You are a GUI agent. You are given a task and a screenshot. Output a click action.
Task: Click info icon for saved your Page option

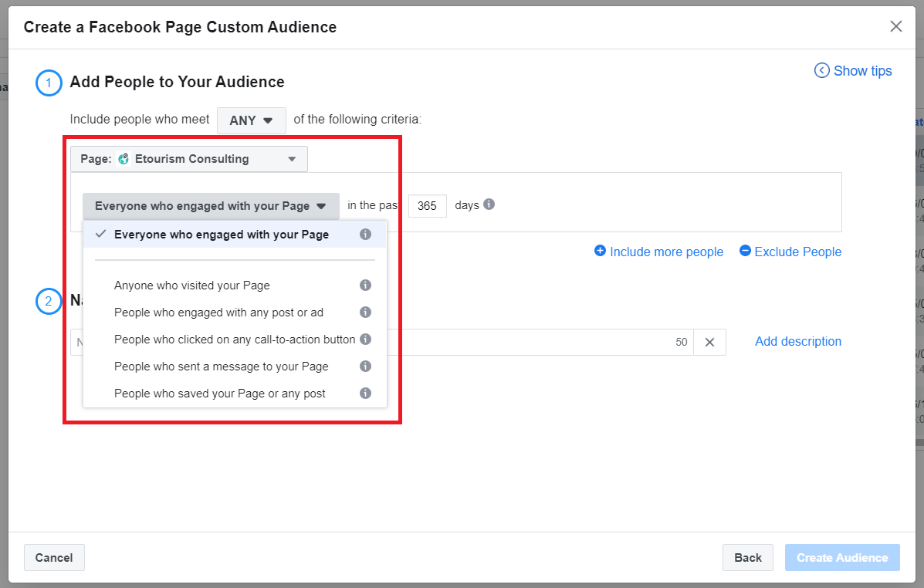point(365,394)
